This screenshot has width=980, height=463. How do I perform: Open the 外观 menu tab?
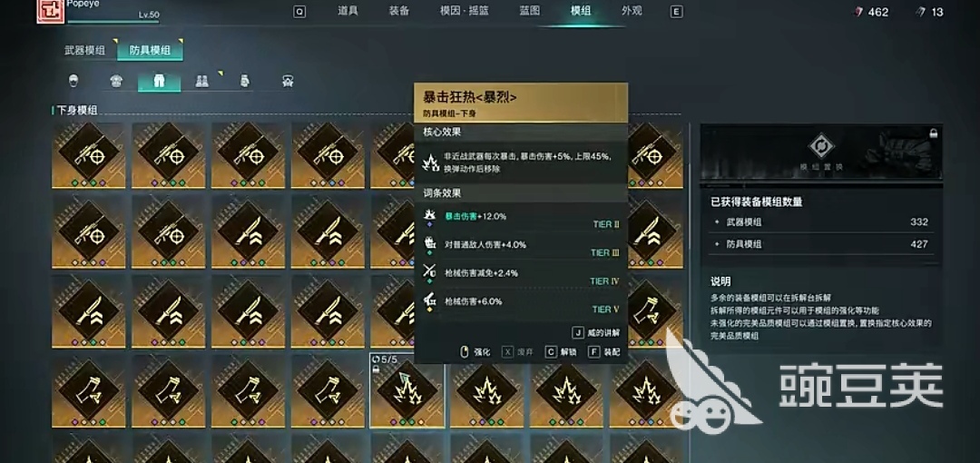(632, 11)
